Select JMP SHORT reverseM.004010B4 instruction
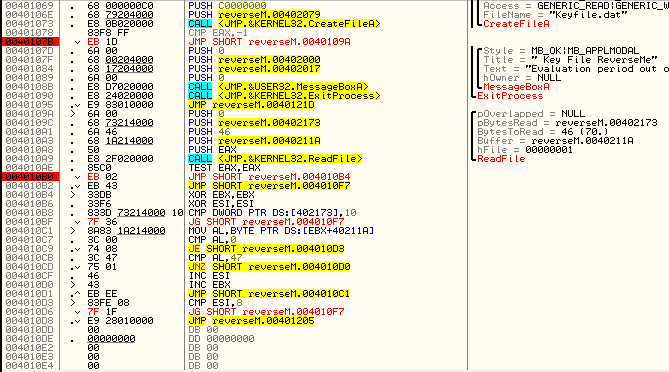Viewport: 669px width, 372px height. (269, 177)
